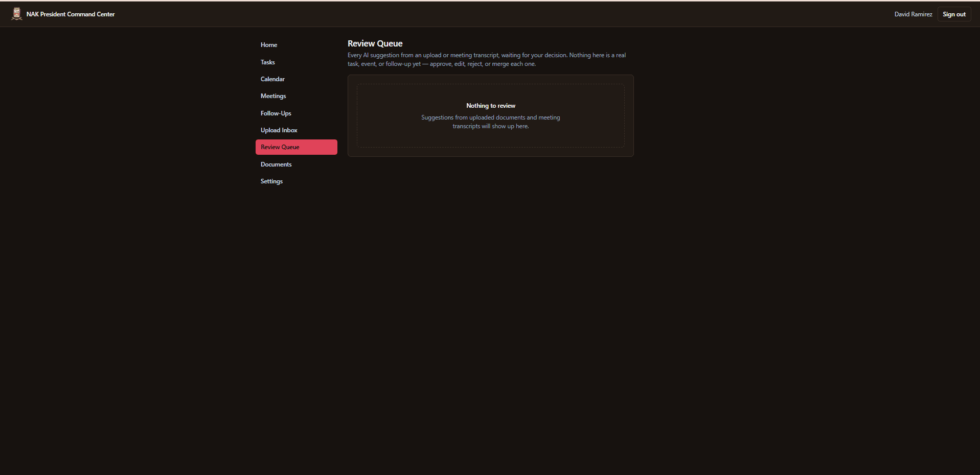Click the NAK crest logo icon
Image resolution: width=980 pixels, height=475 pixels.
[17, 14]
